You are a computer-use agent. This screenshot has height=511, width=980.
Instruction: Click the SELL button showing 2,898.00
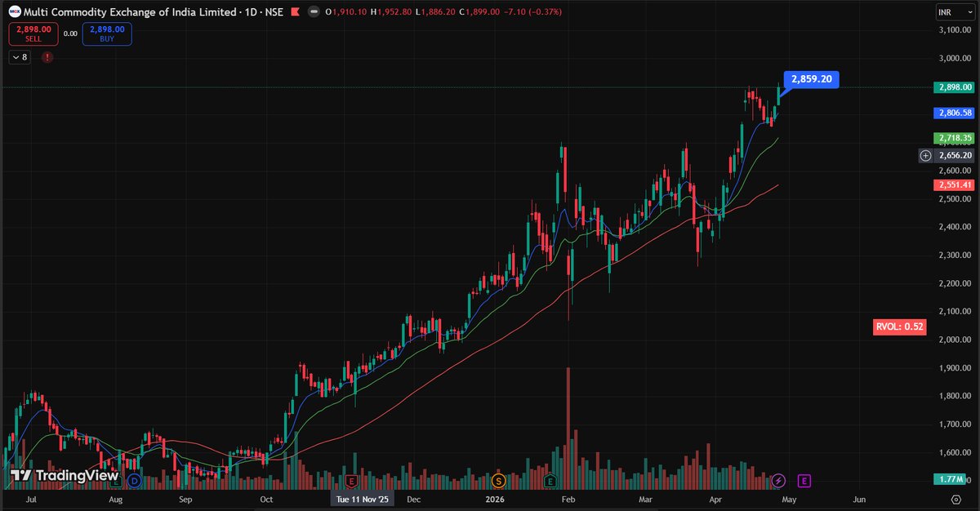click(33, 36)
